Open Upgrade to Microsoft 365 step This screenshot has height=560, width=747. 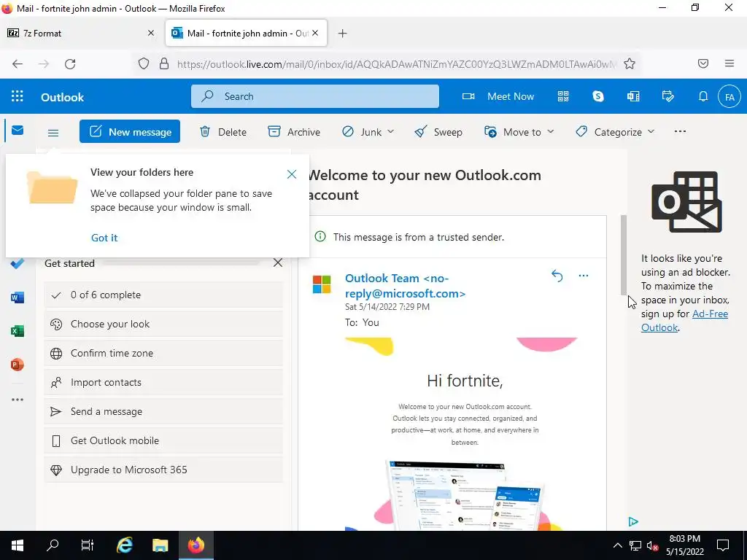163,470
